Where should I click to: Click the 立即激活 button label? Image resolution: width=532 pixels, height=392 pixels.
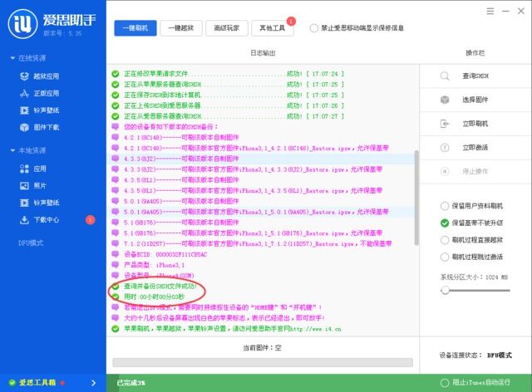click(475, 148)
